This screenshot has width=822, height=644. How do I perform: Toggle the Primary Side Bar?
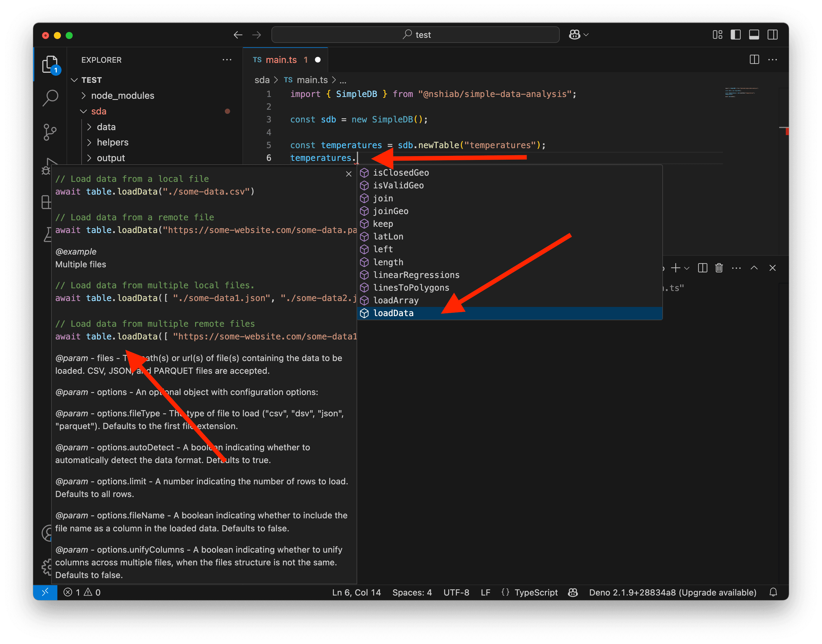pyautogui.click(x=736, y=35)
